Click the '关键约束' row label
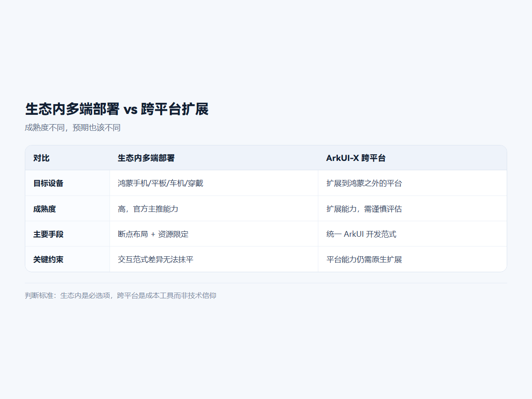532x399 pixels. (67, 259)
